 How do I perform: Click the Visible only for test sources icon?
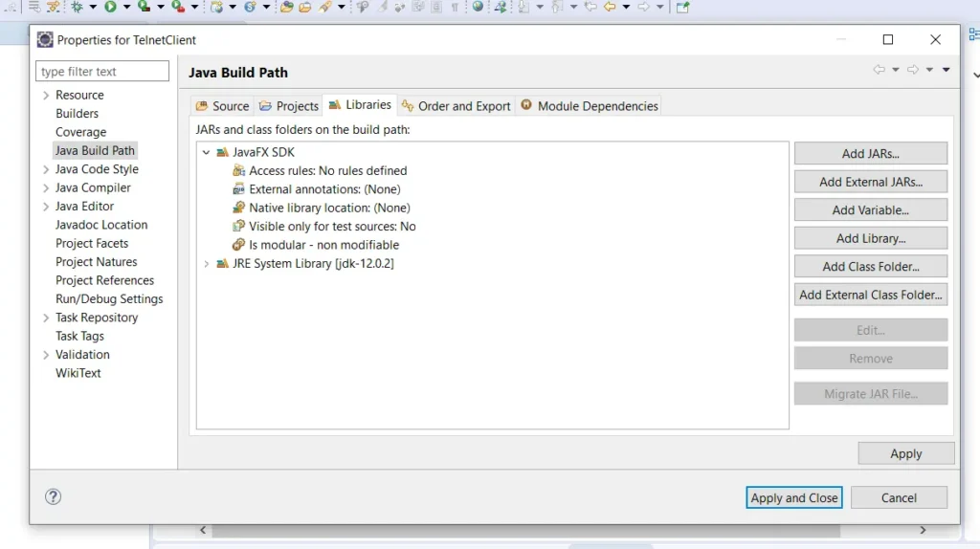click(239, 227)
